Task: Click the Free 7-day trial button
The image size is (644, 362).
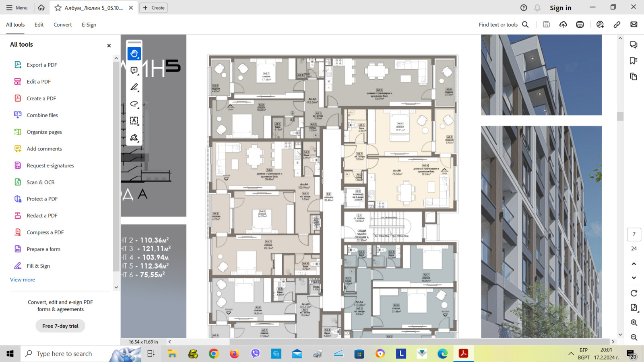Action: click(60, 326)
